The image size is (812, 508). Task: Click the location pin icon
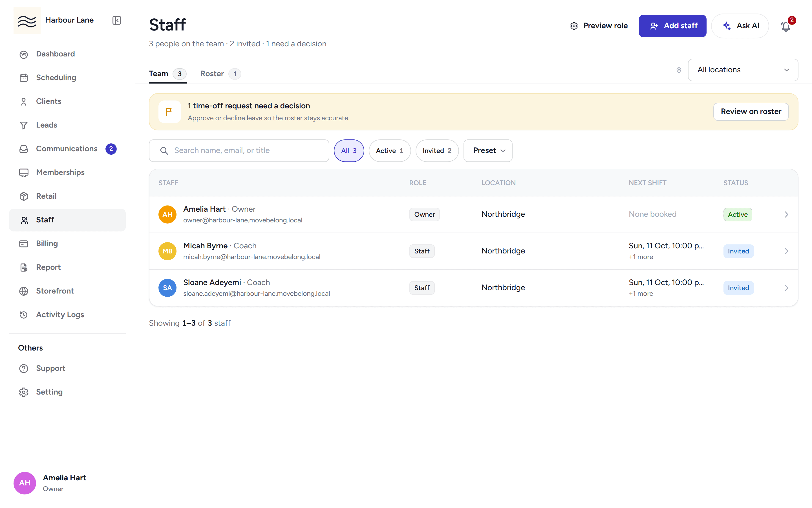(x=678, y=70)
